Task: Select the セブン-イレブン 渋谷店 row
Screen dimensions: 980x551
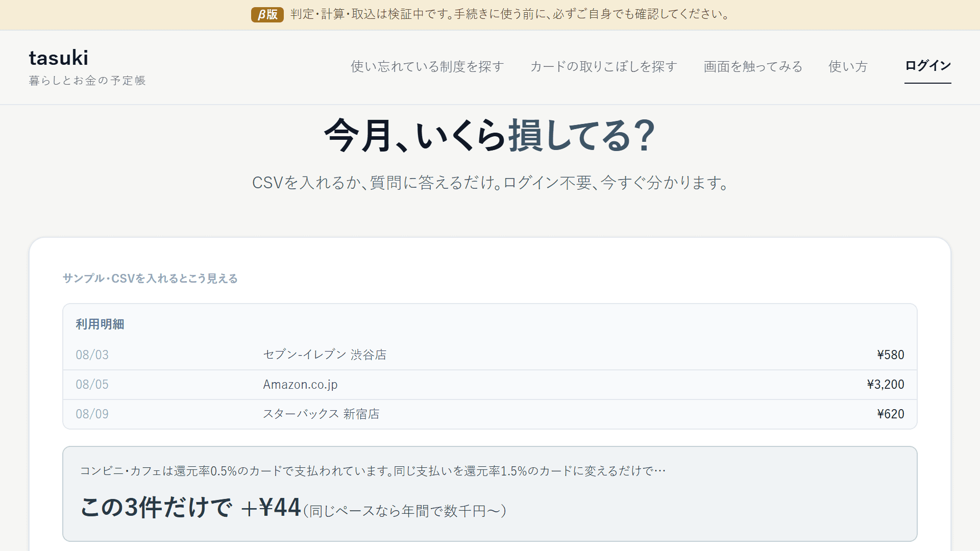Action: pyautogui.click(x=490, y=355)
